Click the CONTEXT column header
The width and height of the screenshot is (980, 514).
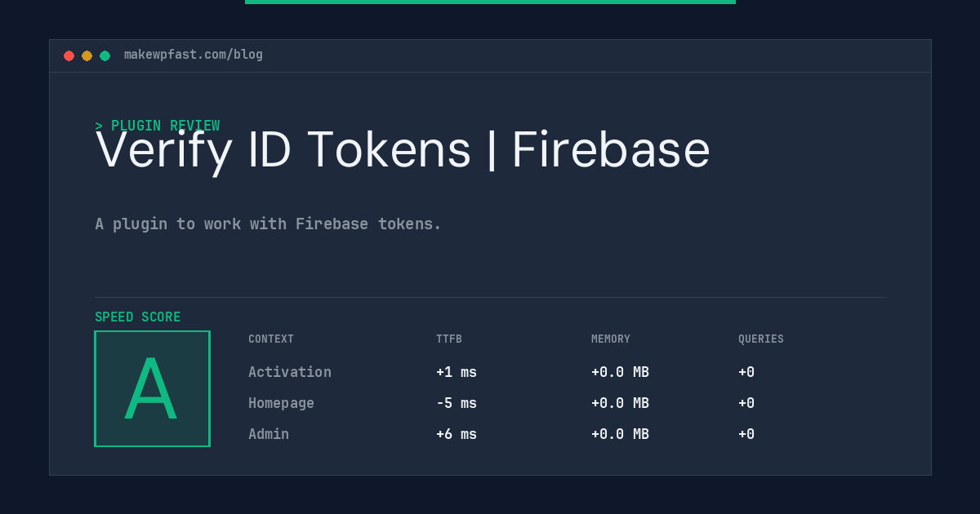[x=271, y=339]
